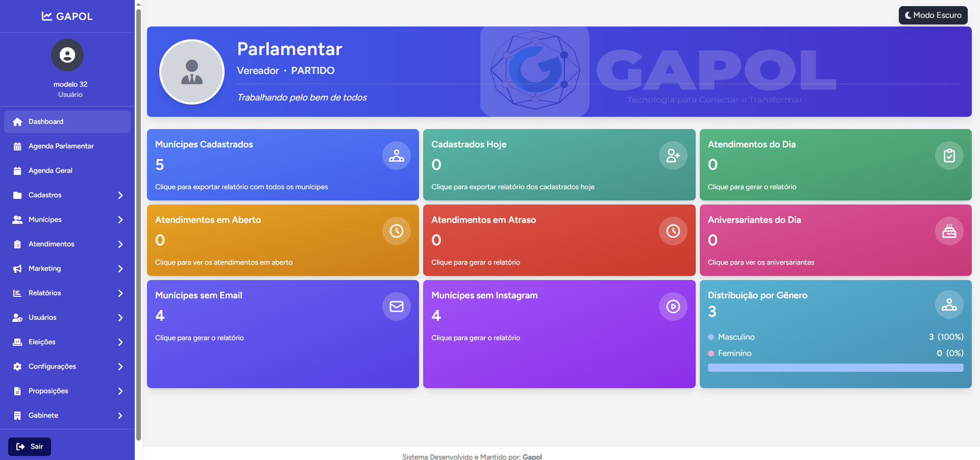
Task: Expand the Cadastros submenu chevron
Action: pos(120,195)
